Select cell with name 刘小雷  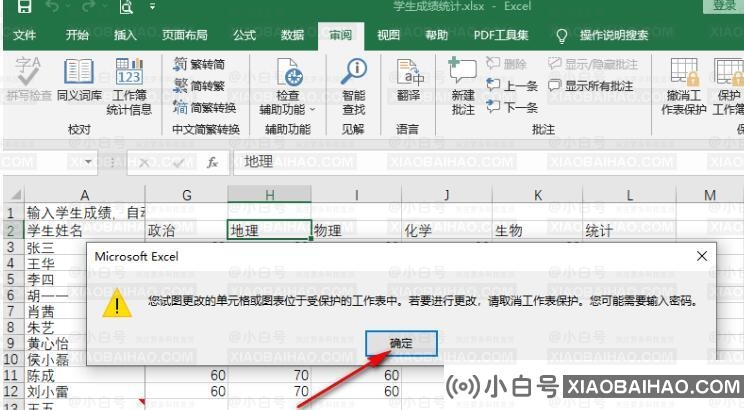pos(84,391)
